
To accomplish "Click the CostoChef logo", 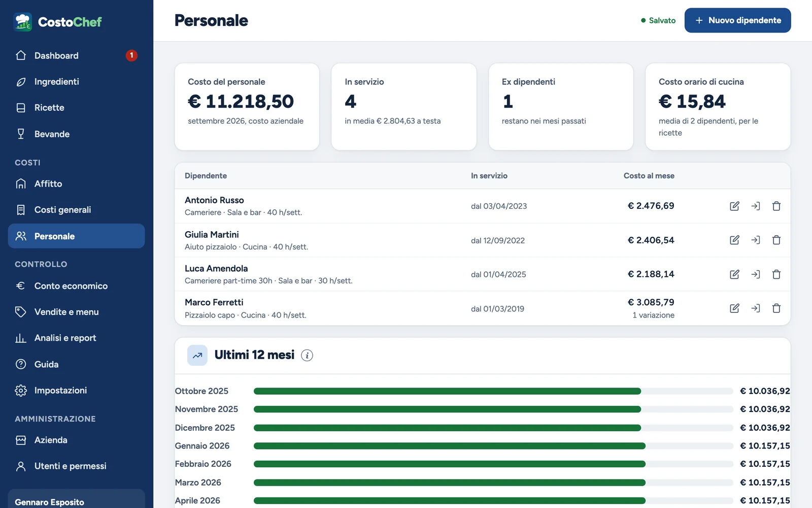I will tap(57, 22).
